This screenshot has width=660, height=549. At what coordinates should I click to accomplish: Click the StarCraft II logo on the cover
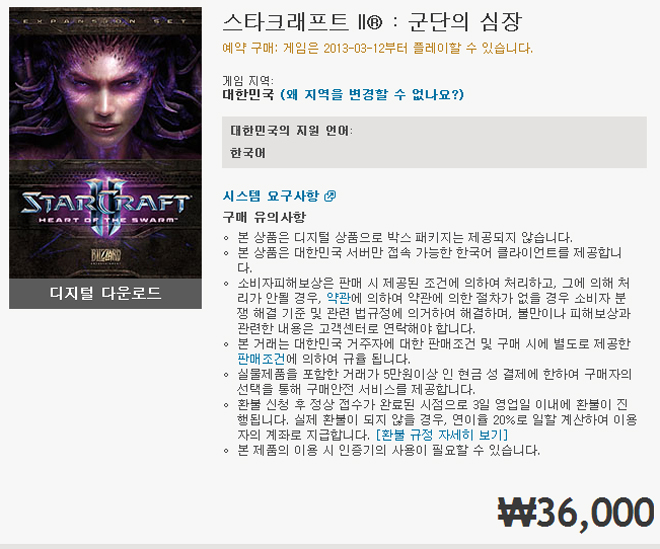[105, 205]
